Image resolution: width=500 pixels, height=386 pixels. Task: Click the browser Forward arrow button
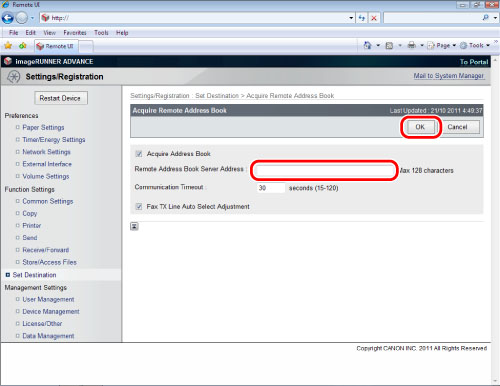coord(22,18)
